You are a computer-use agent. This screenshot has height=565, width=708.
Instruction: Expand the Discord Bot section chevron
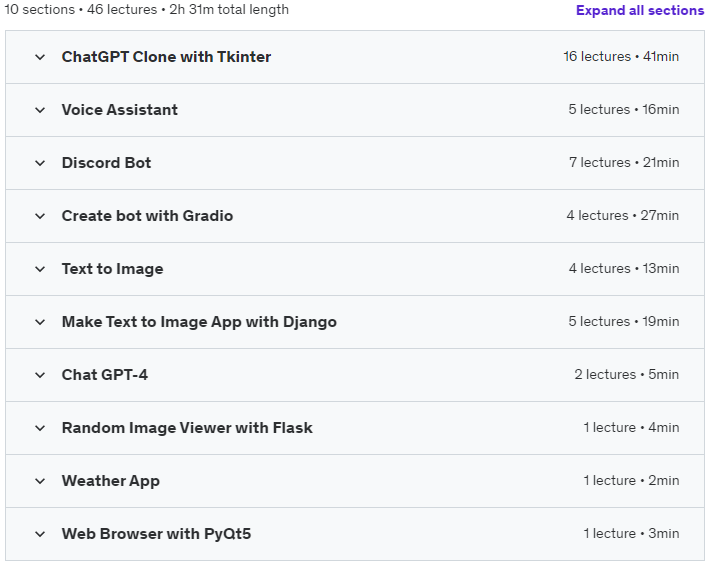(40, 163)
